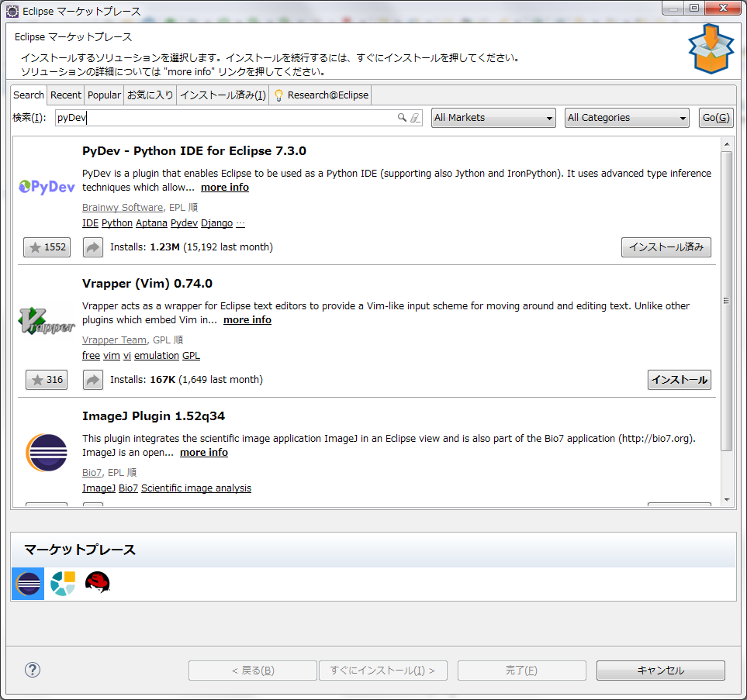Click the search magnifier icon in search field
Viewport: 747px width, 700px height.
(402, 118)
